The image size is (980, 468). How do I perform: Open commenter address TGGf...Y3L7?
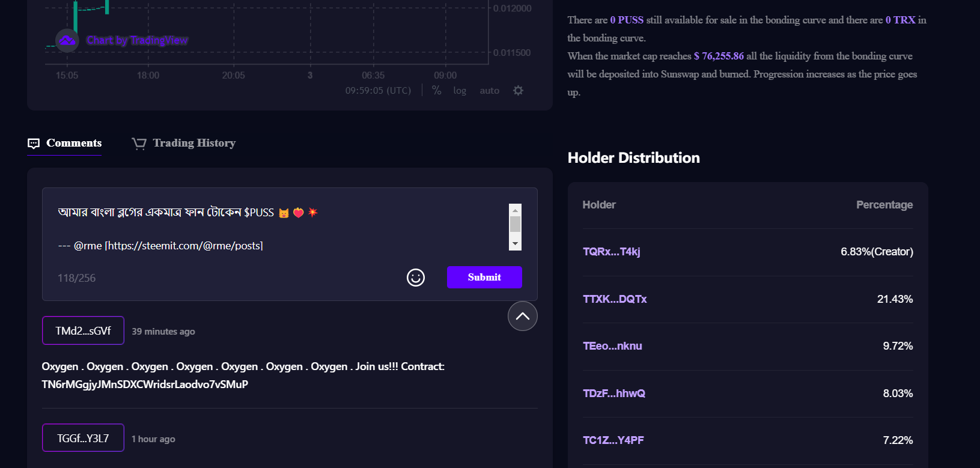[x=83, y=438]
